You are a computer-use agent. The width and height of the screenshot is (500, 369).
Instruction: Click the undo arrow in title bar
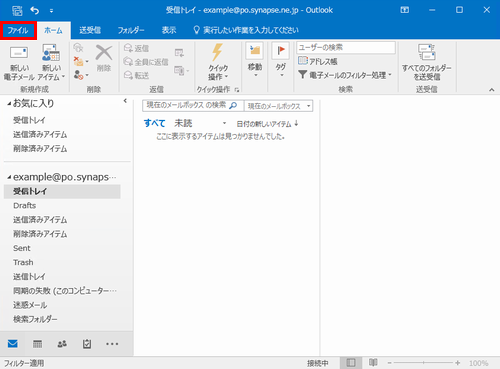pos(35,10)
